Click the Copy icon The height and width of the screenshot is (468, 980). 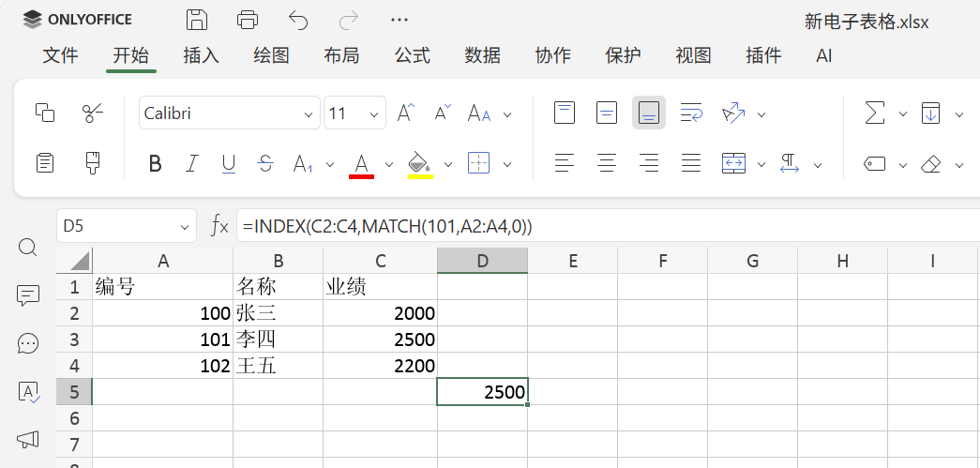[45, 113]
